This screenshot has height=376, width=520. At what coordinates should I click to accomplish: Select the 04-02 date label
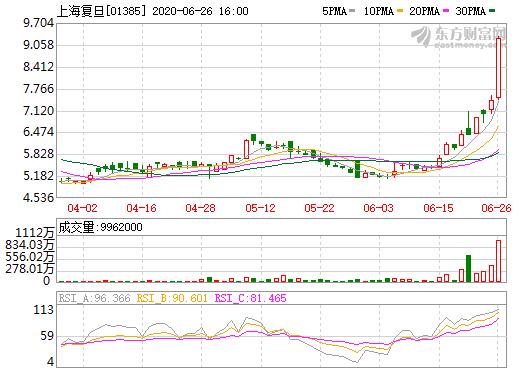82,208
